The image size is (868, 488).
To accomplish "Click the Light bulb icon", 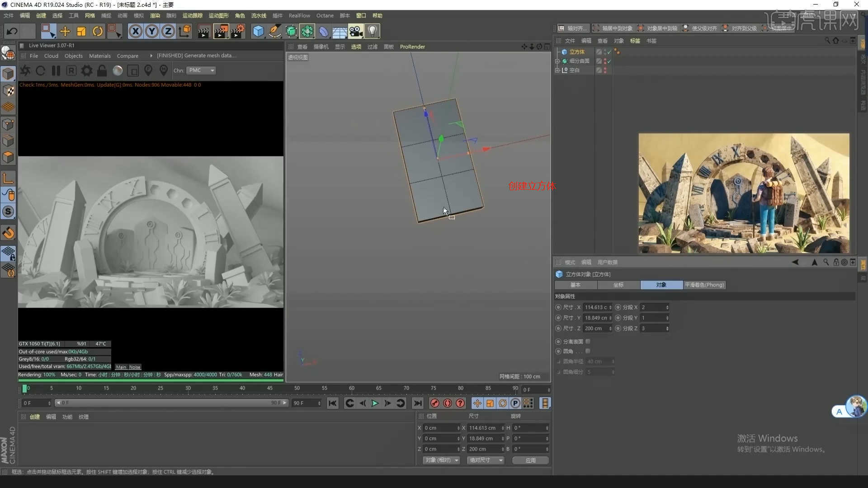I will coord(372,31).
